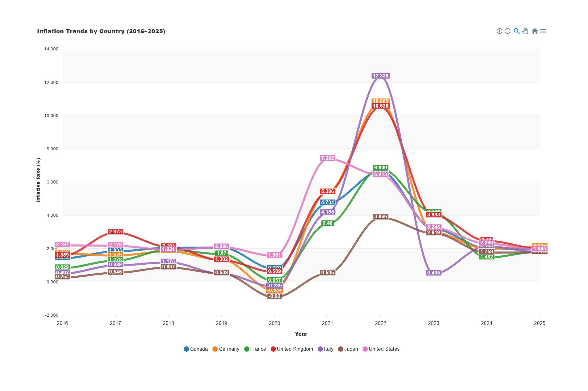Click Italy's 12.338 peak data label
This screenshot has height=391, width=588.
point(380,76)
